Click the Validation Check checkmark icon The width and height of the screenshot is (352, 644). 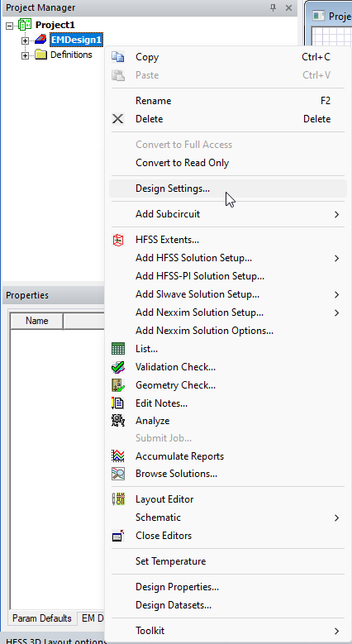pyautogui.click(x=118, y=367)
